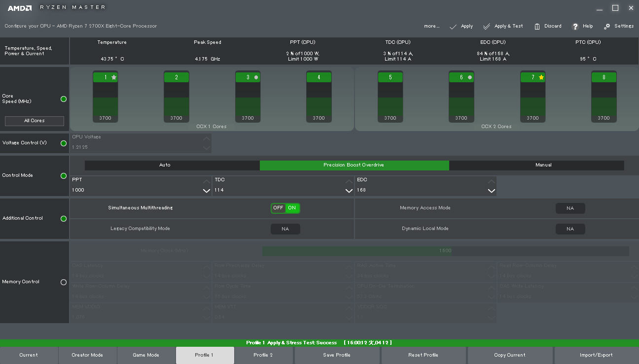639x364 pixels.
Task: Toggle the Voltage Control section indicator
Action: tap(64, 143)
